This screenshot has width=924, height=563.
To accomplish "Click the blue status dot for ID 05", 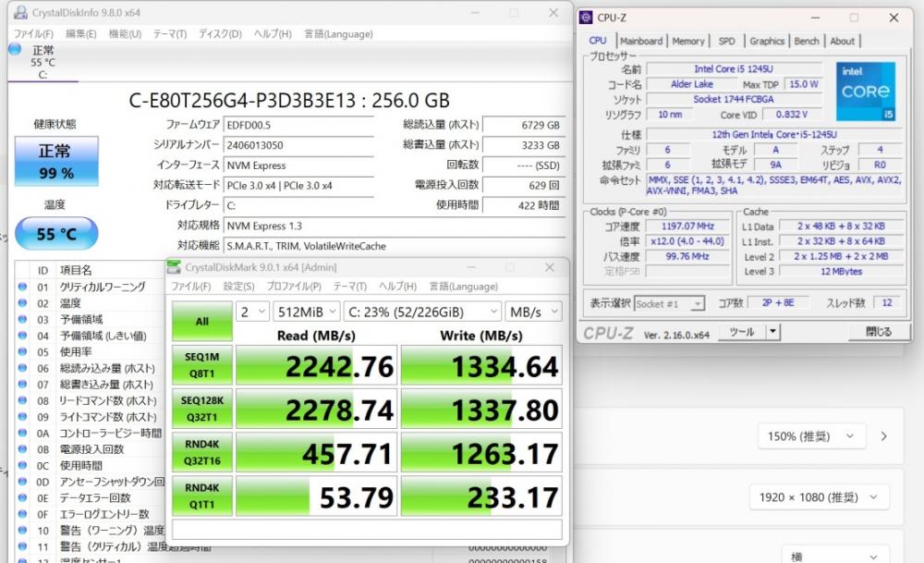I will 22,351.
